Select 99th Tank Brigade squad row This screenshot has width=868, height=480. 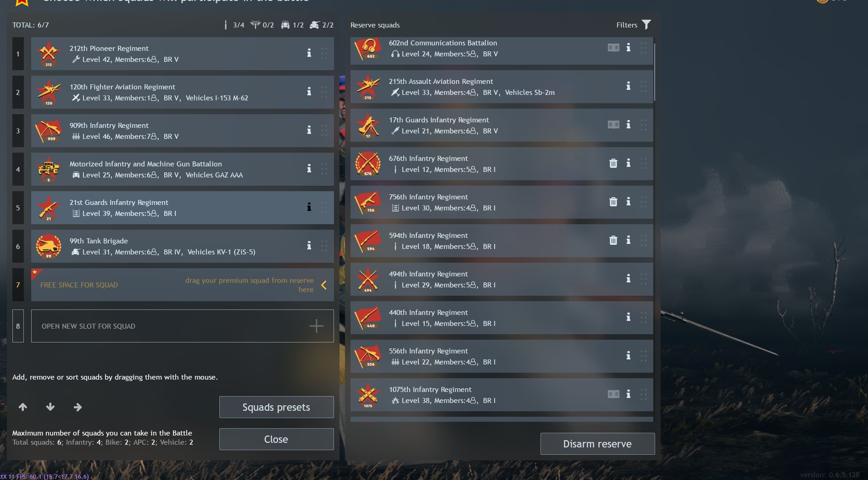click(x=182, y=246)
